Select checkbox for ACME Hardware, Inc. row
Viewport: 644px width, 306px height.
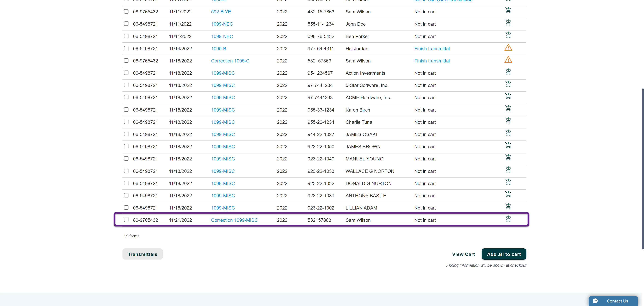coord(126,97)
